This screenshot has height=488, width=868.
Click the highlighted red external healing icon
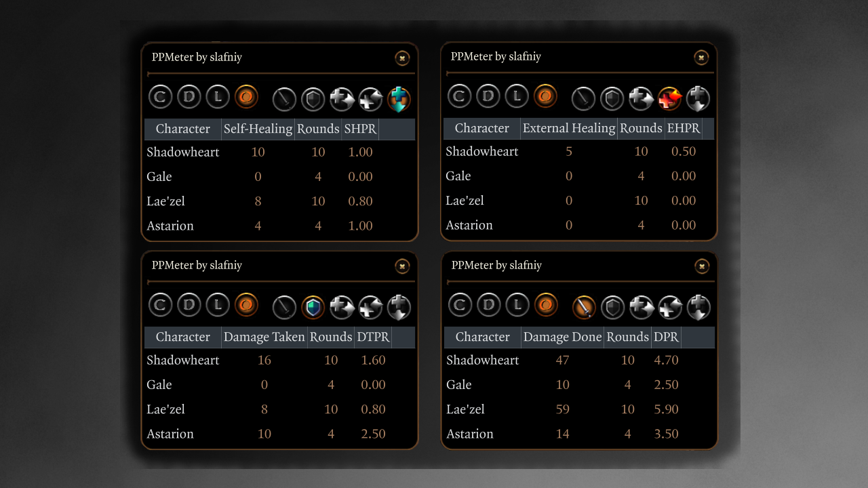coord(669,98)
